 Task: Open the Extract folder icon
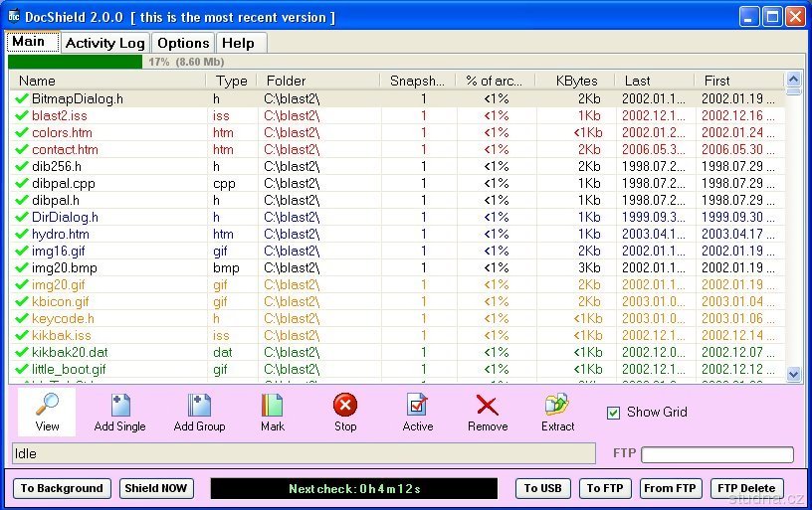[x=557, y=405]
